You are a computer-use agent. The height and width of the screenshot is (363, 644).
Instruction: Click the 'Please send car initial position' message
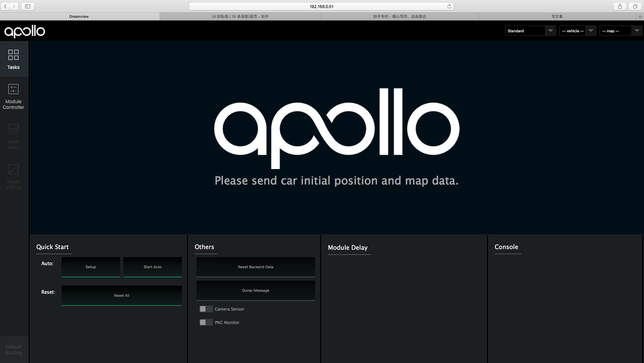click(x=337, y=181)
